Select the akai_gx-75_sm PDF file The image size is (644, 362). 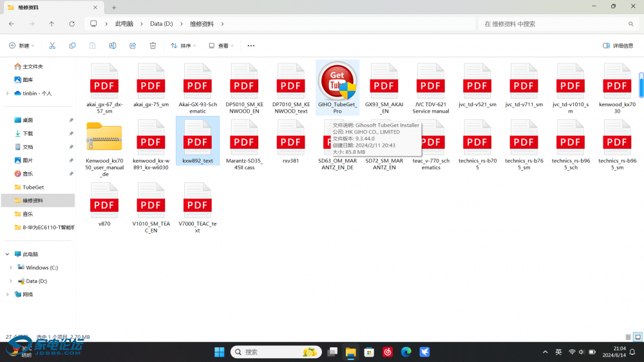click(151, 85)
